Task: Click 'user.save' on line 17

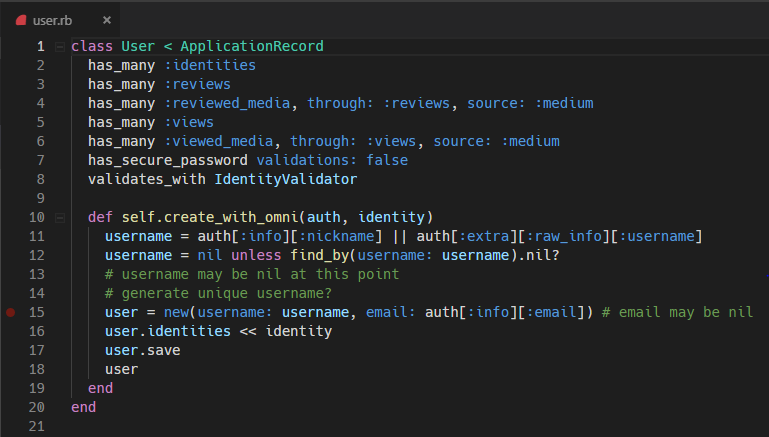Action: (143, 351)
